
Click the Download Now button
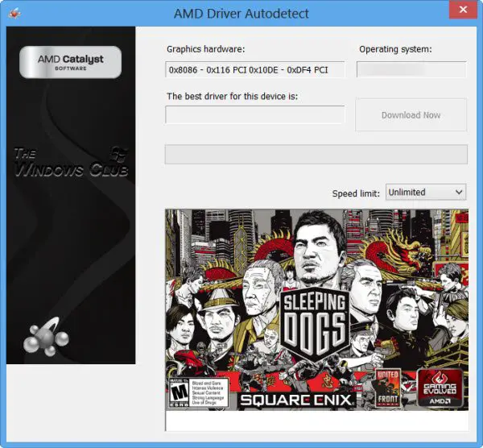click(x=411, y=115)
